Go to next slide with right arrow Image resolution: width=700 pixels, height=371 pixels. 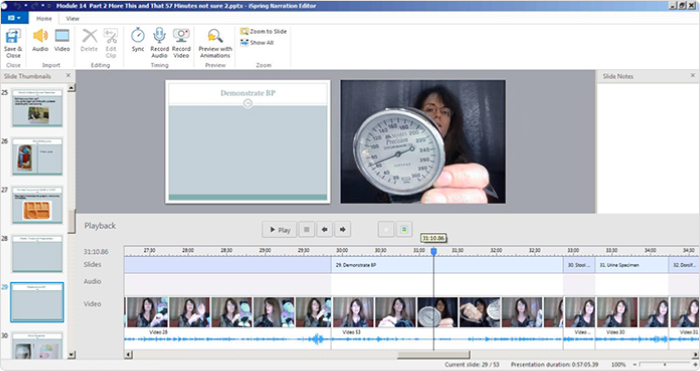[342, 230]
